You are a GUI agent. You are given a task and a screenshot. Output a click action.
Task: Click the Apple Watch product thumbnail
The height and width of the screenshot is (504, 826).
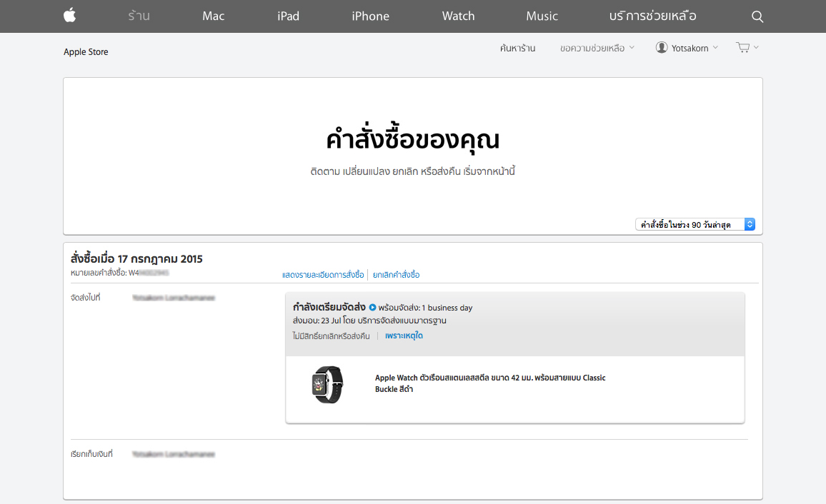click(x=327, y=385)
